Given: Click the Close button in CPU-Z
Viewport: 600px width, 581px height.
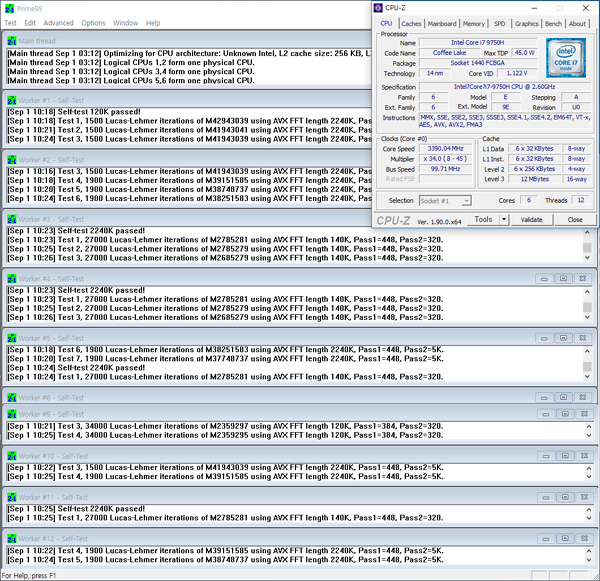Looking at the screenshot, I should pos(575,220).
